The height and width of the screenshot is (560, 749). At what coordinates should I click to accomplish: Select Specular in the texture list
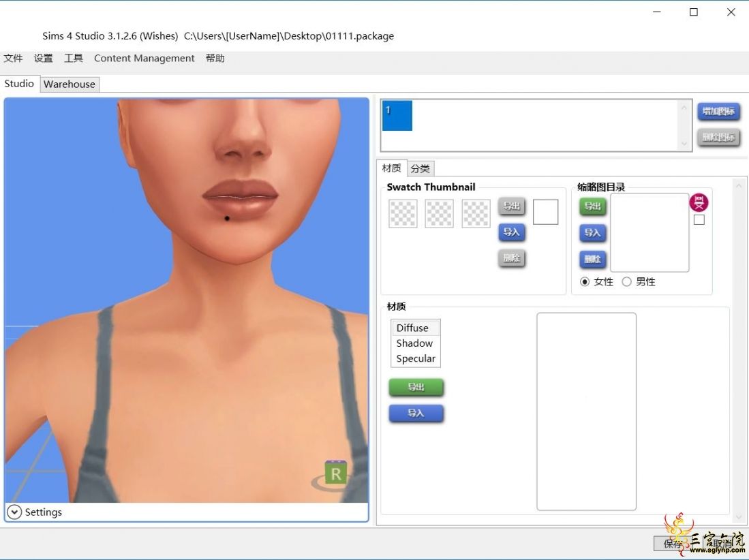416,358
